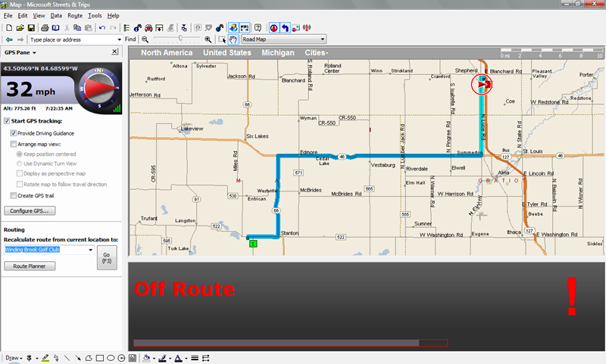The height and width of the screenshot is (364, 606).
Task: Select the Arrow drawing tool
Action: (x=78, y=358)
